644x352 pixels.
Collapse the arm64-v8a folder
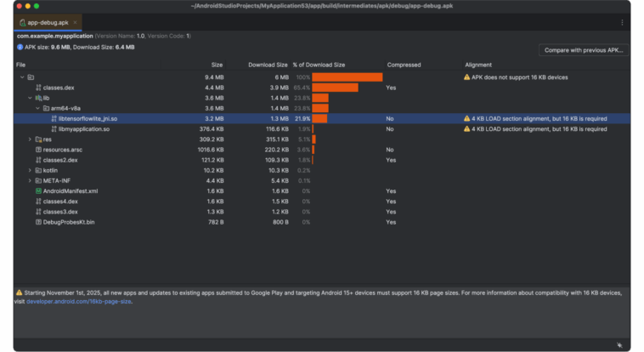pyautogui.click(x=37, y=108)
